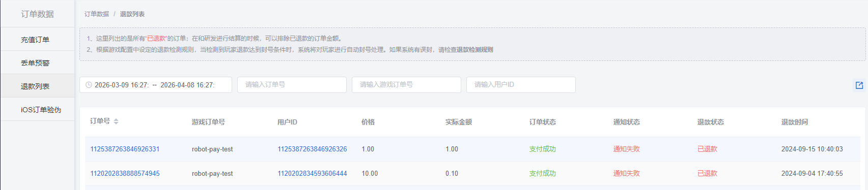Image resolution: width=868 pixels, height=190 pixels.
Task: Sort by 订单号 using sort arrows
Action: tap(116, 121)
